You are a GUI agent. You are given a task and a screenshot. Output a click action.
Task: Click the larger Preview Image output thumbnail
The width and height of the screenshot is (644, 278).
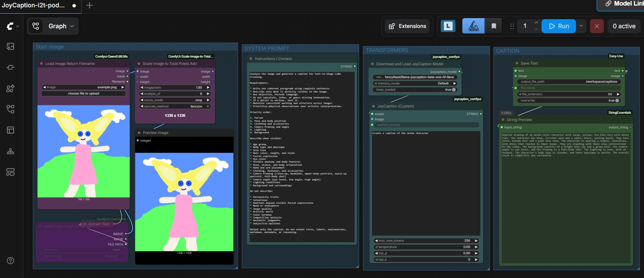click(184, 202)
